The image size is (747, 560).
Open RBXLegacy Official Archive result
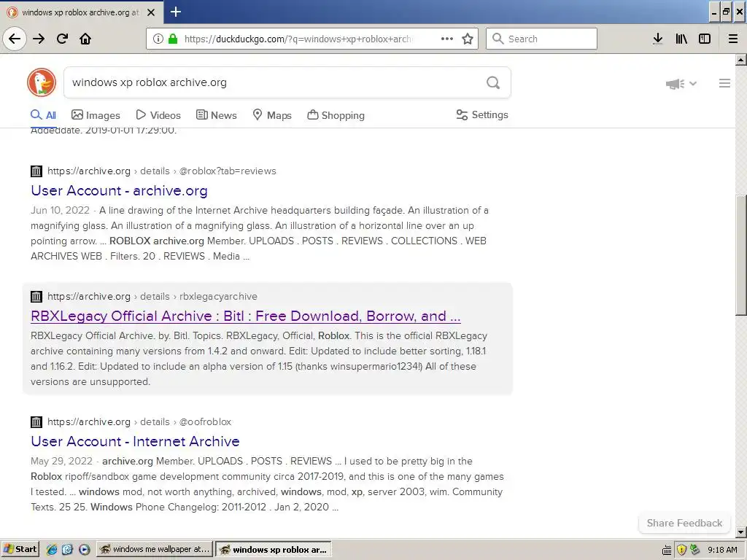click(x=245, y=316)
